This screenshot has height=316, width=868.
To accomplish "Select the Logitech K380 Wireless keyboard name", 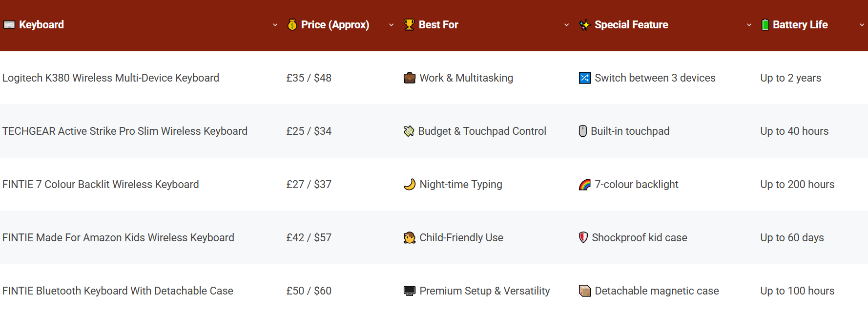I will [x=111, y=78].
